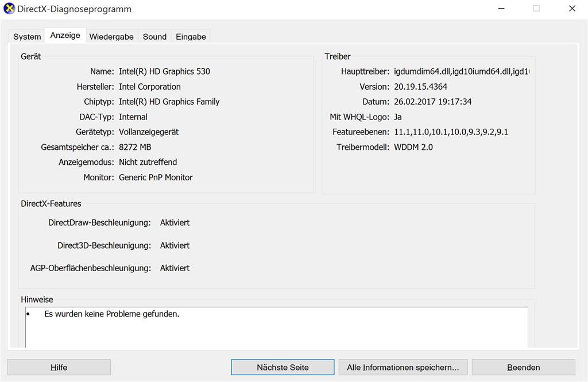Switch to the Eingabe tab
Image resolution: width=588 pixels, height=382 pixels.
coord(191,36)
